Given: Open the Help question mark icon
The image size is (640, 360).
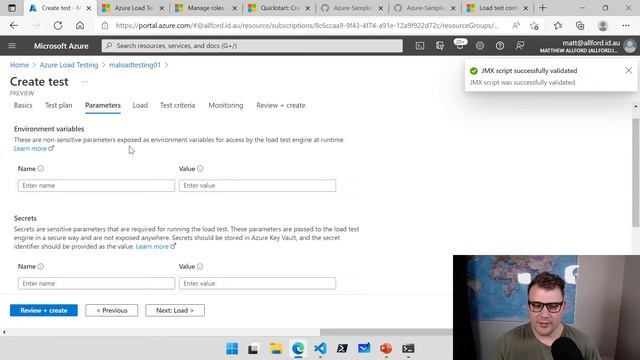Looking at the screenshot, I should 500,46.
